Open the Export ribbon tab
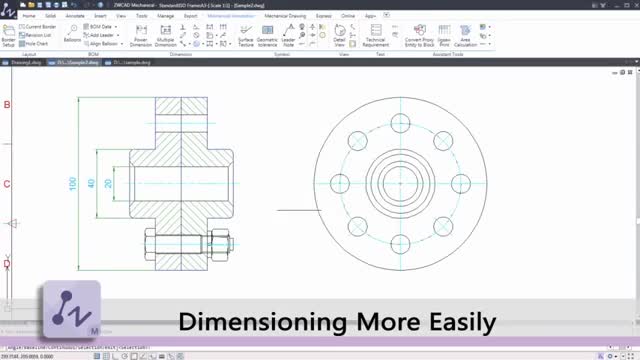Screen dimensions: 640x360 pos(191,16)
